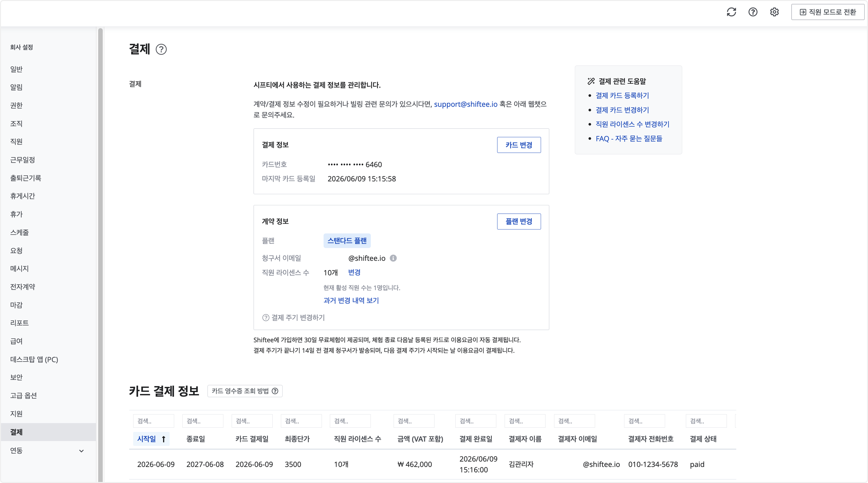Focus the search field above 최종단가
Image resolution: width=868 pixels, height=483 pixels.
click(301, 421)
